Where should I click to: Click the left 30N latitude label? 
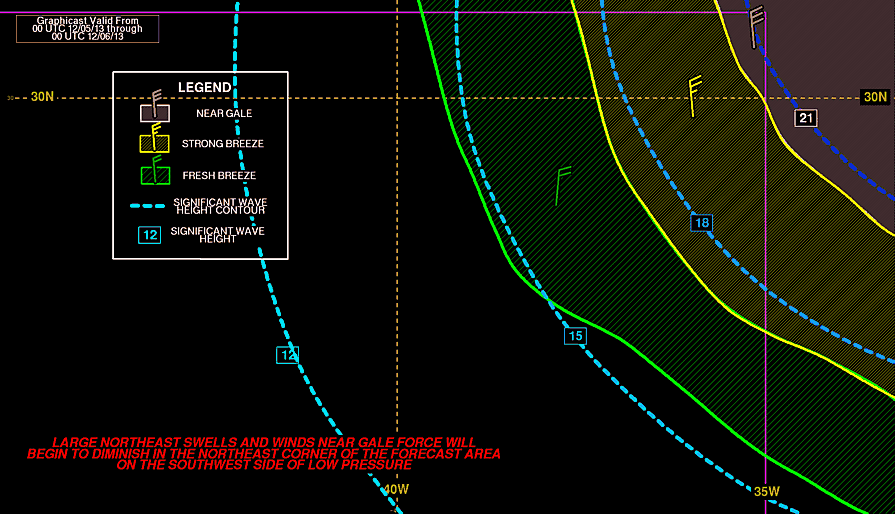pyautogui.click(x=42, y=97)
